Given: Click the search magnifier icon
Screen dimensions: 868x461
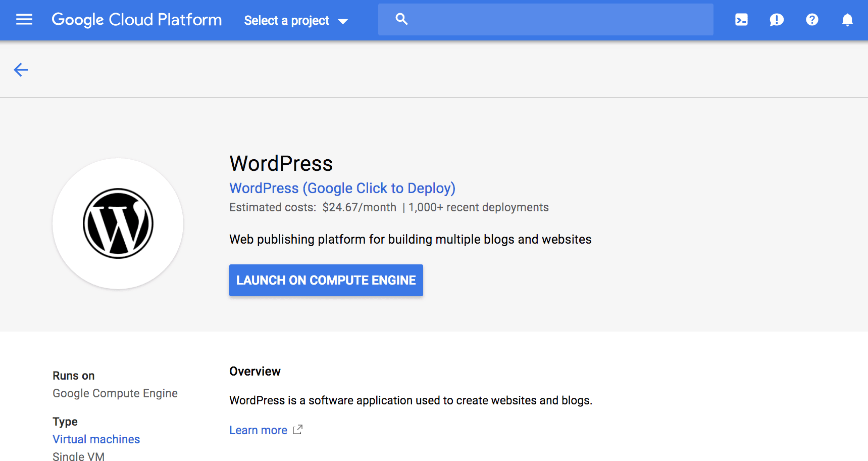Looking at the screenshot, I should (401, 19).
